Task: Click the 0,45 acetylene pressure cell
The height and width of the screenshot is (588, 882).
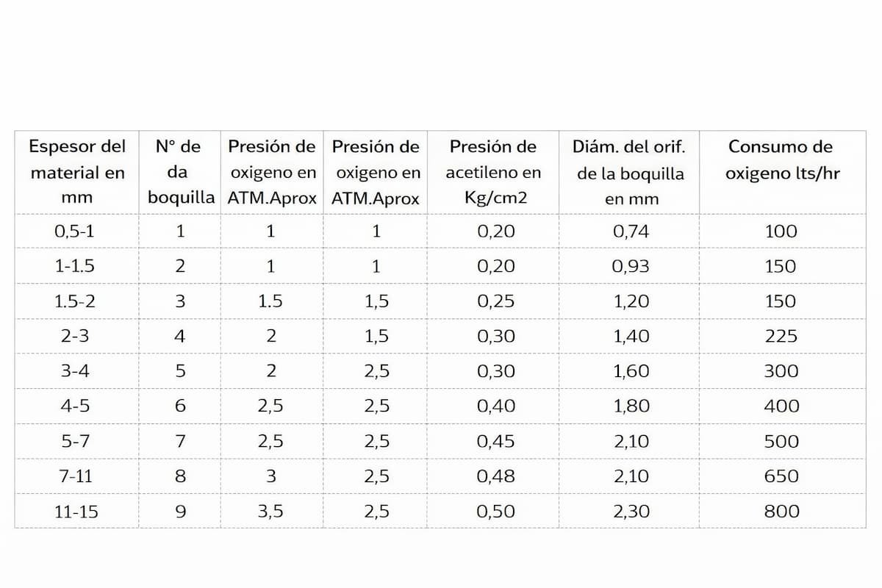Action: tap(496, 442)
